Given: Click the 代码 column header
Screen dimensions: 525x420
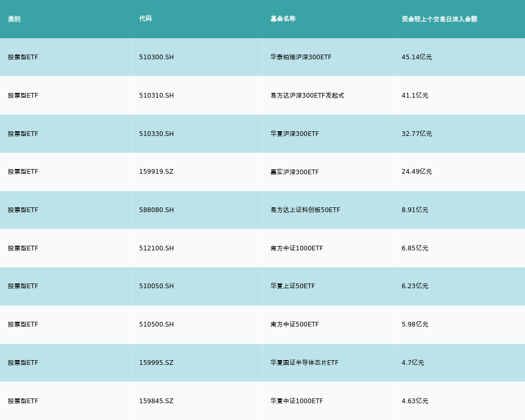Looking at the screenshot, I should click(145, 19).
